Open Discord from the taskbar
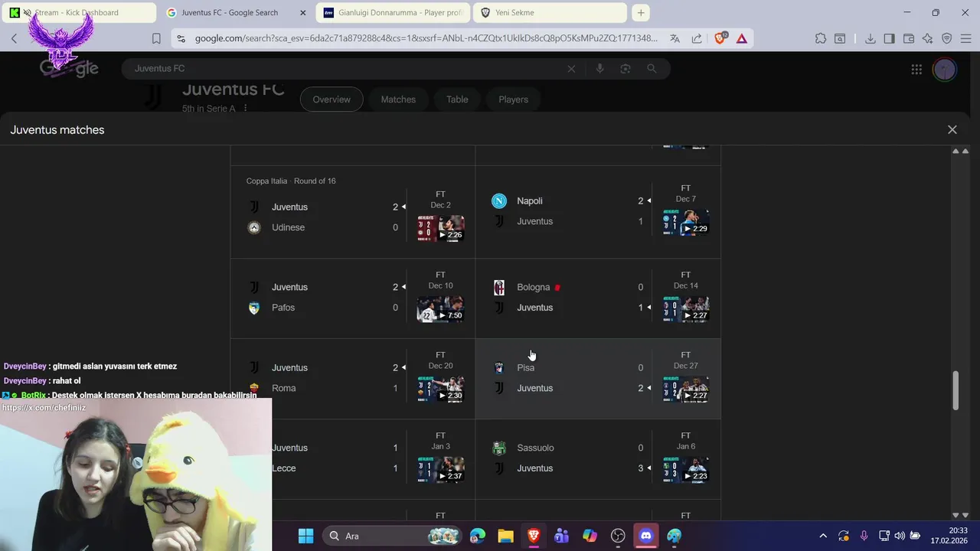This screenshot has height=551, width=980. [x=645, y=536]
